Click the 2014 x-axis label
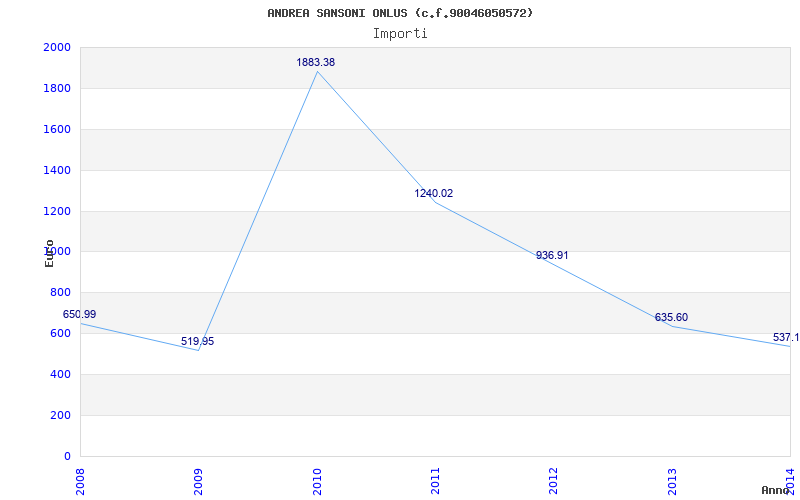 point(790,482)
